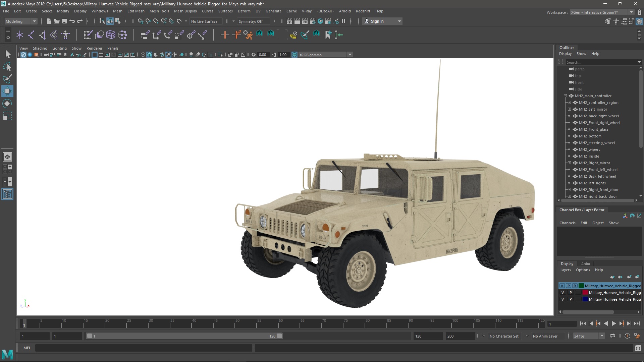Toggle Symmetry Off button

tap(254, 21)
